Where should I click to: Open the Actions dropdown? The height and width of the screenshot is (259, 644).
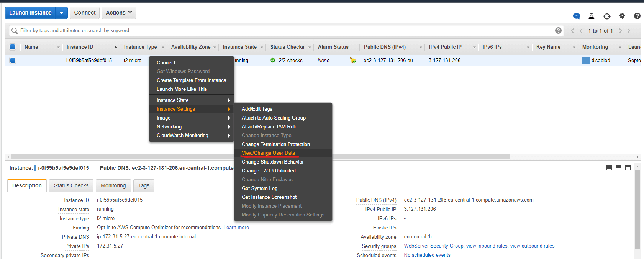[x=119, y=13]
